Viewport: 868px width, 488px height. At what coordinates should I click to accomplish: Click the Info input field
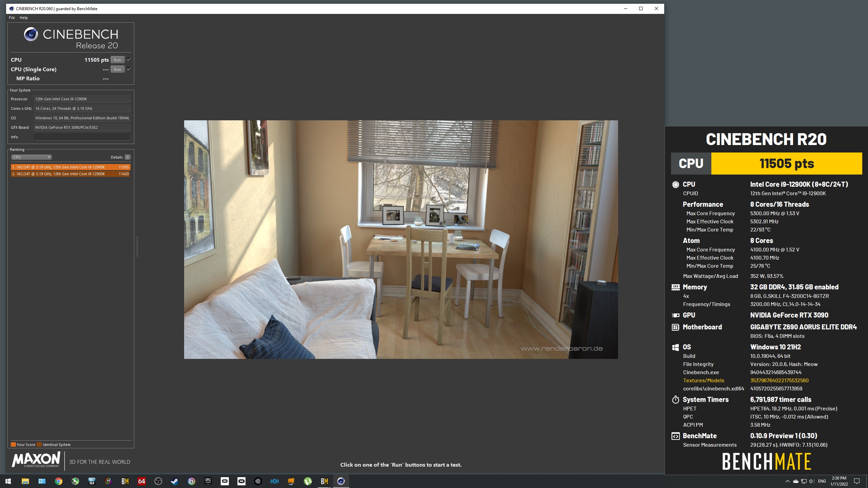(x=82, y=137)
